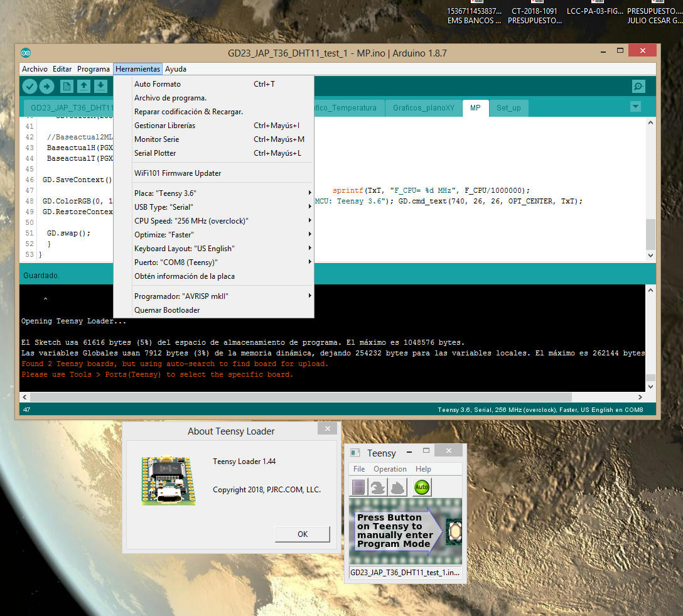Open the 1536711453837 EMS BANCOS desktop file
Viewport: 683px width, 616px height.
click(475, 13)
